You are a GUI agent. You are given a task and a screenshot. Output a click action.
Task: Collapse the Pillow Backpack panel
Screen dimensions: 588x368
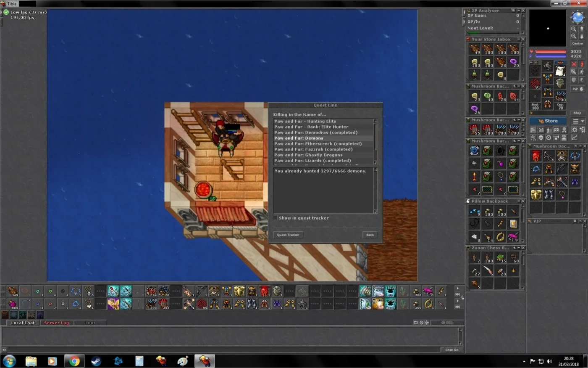pyautogui.click(x=519, y=201)
